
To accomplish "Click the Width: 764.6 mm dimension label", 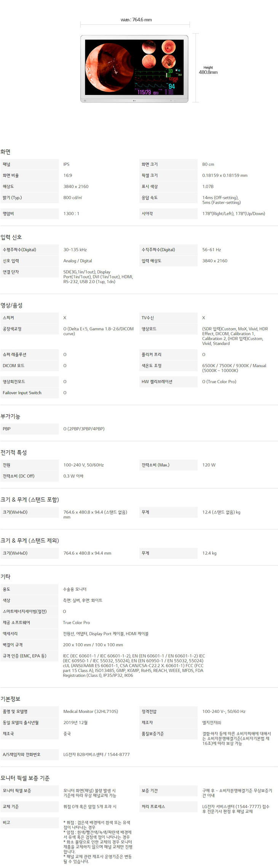I will tap(136, 20).
